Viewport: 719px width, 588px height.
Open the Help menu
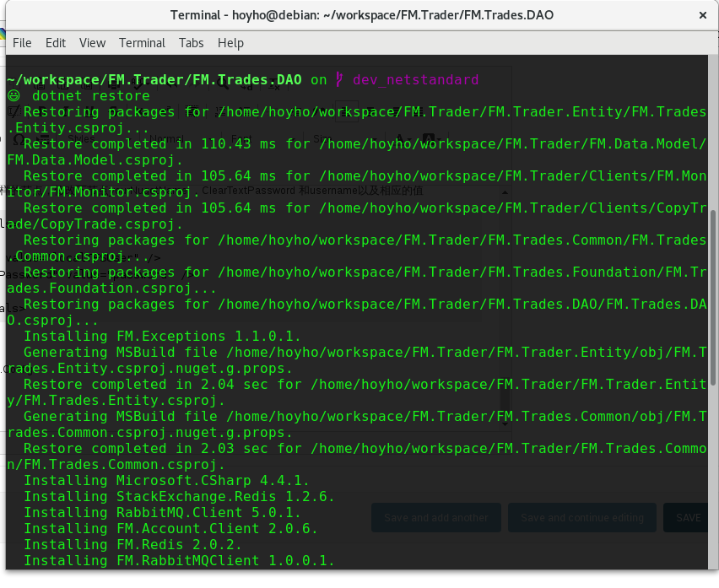click(230, 43)
